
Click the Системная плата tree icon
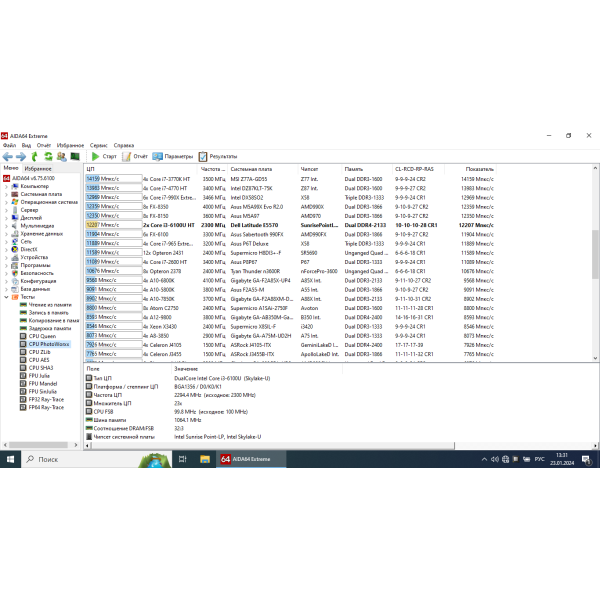pos(15,194)
